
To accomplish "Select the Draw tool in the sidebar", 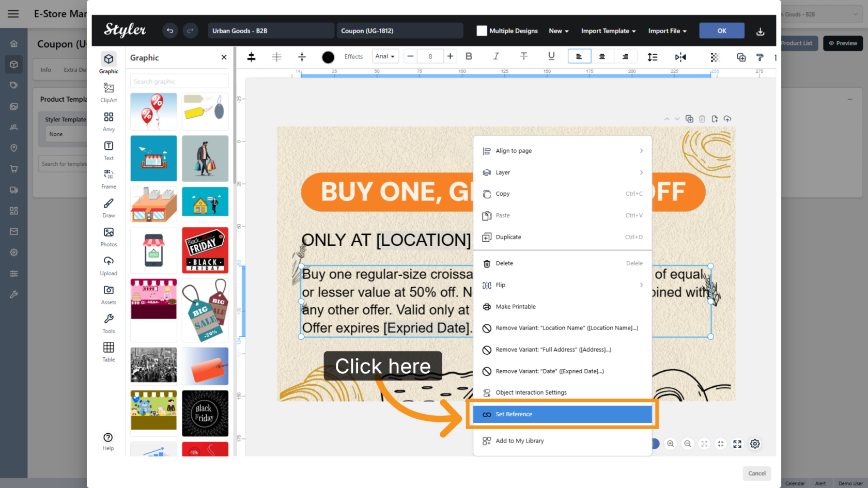I will point(109,208).
